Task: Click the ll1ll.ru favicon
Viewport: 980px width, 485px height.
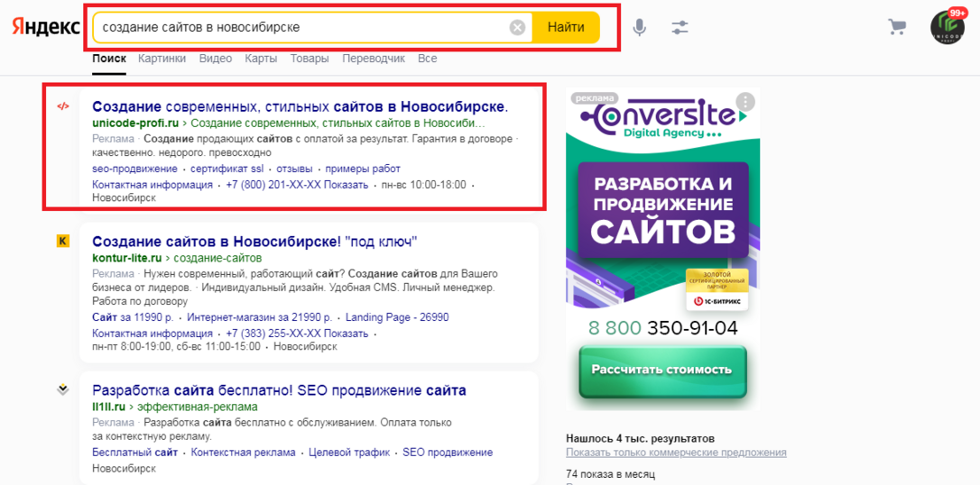Action: coord(62,390)
